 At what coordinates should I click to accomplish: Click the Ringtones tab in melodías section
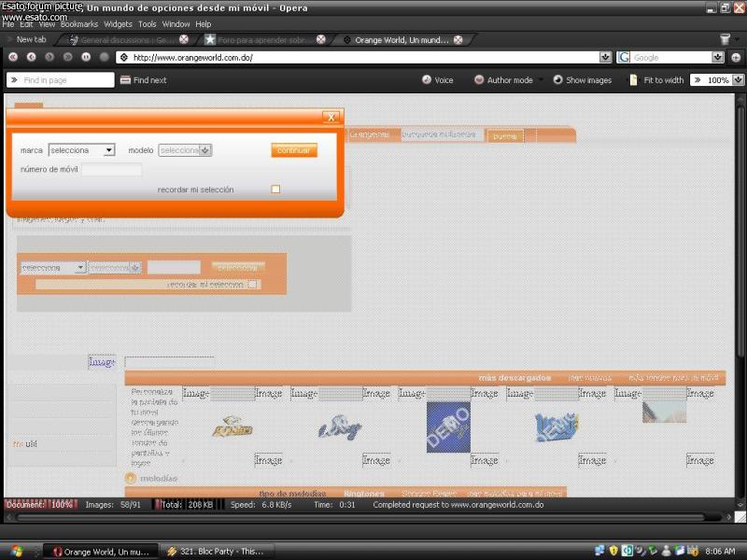[364, 494]
